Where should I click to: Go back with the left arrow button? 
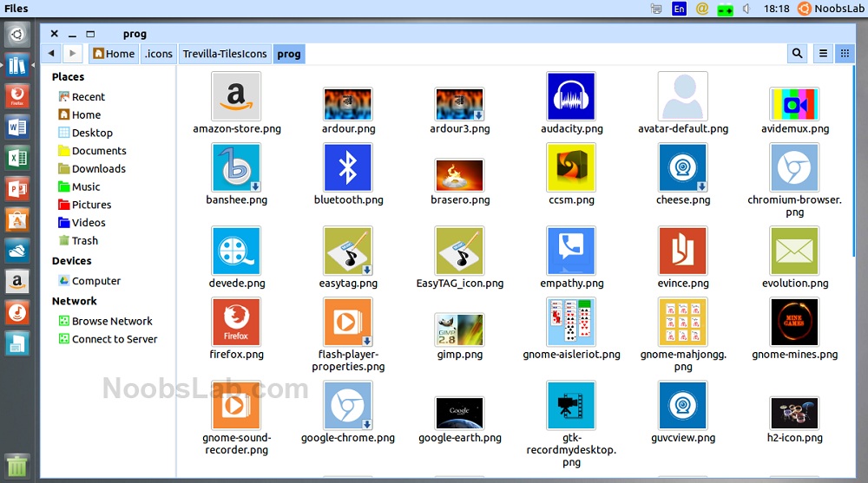[x=51, y=54]
